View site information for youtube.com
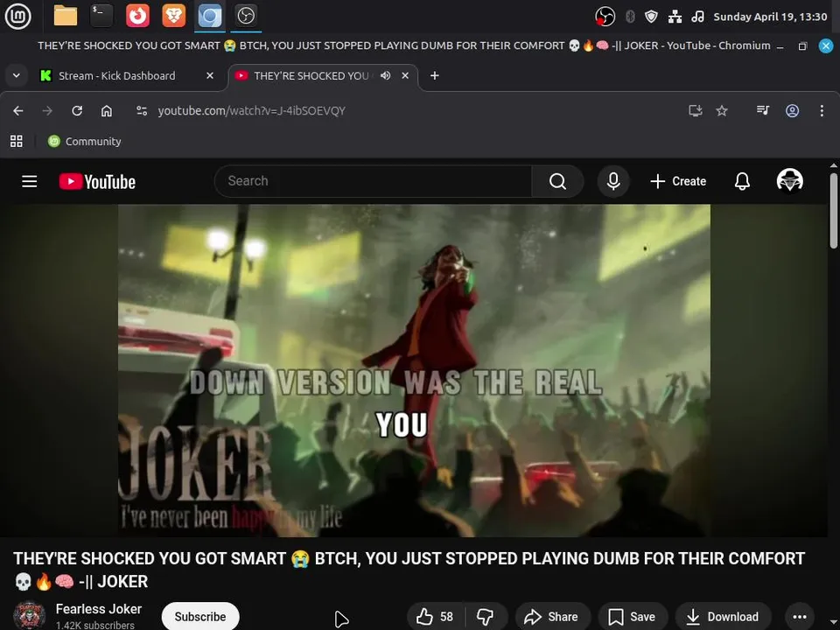 (x=142, y=110)
